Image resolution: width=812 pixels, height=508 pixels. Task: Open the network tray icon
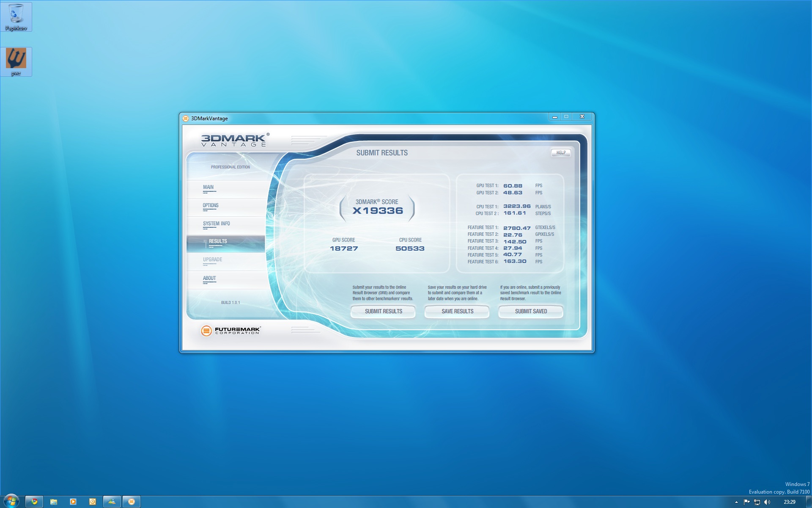(757, 502)
